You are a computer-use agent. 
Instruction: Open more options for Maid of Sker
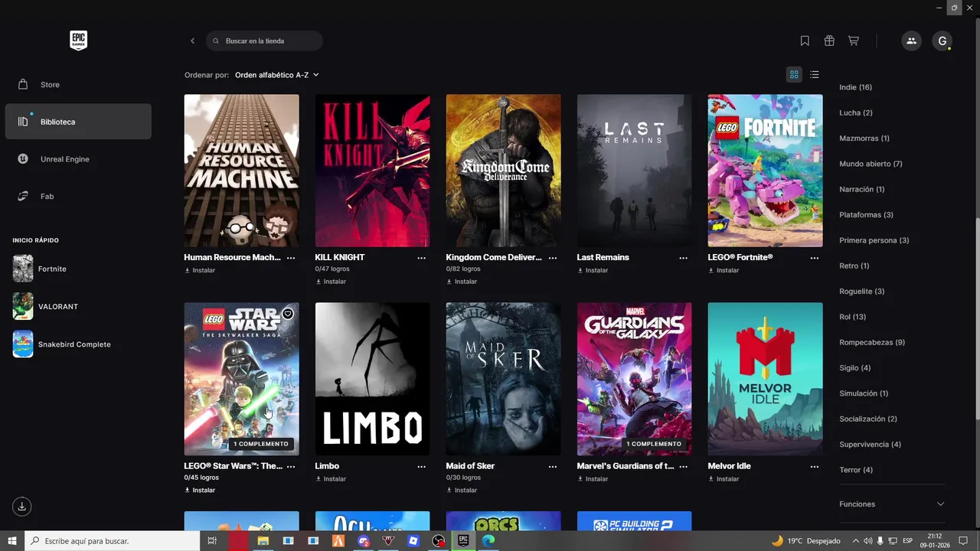pos(553,466)
